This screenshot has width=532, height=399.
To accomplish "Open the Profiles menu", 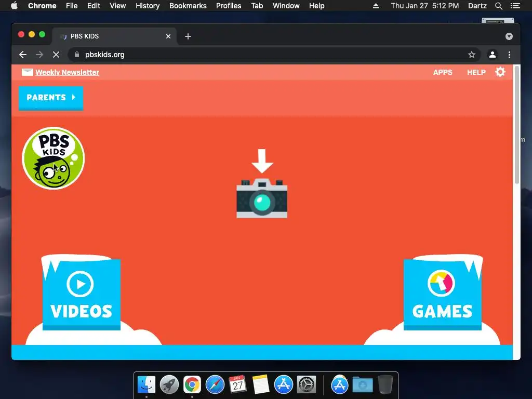I will click(x=229, y=6).
